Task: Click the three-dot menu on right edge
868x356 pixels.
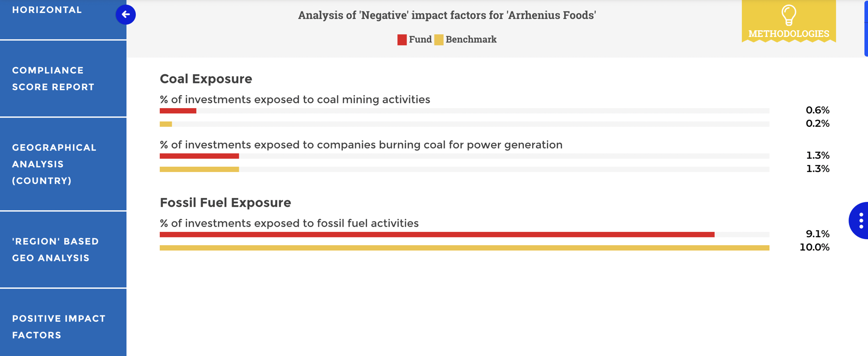Action: [861, 221]
